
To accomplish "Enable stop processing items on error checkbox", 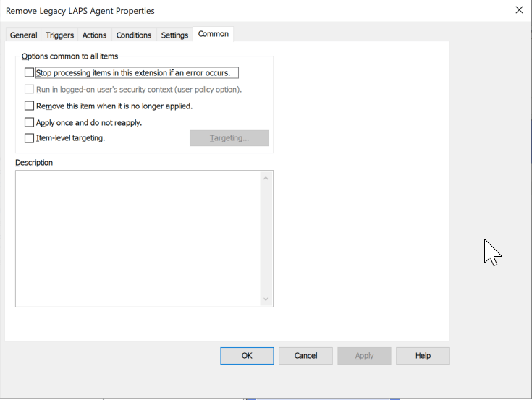I will tap(30, 73).
